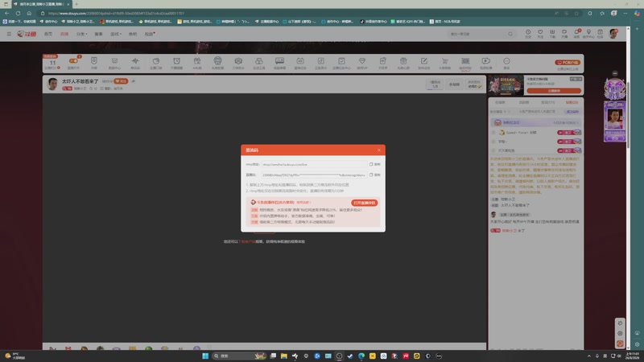
Task: Click the 关注 follow button beside the title
Action: 122,81
